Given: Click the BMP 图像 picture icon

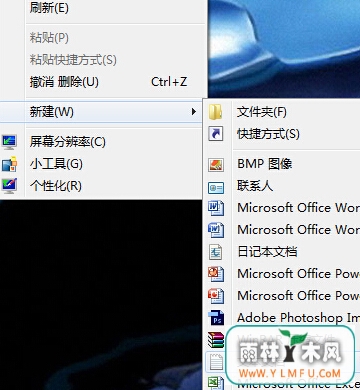Looking at the screenshot, I should point(216,165).
